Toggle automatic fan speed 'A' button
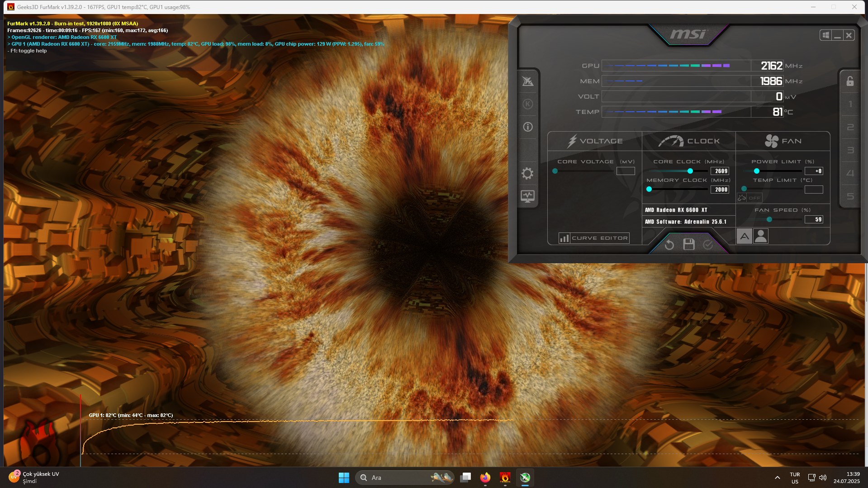868x488 pixels. (745, 236)
